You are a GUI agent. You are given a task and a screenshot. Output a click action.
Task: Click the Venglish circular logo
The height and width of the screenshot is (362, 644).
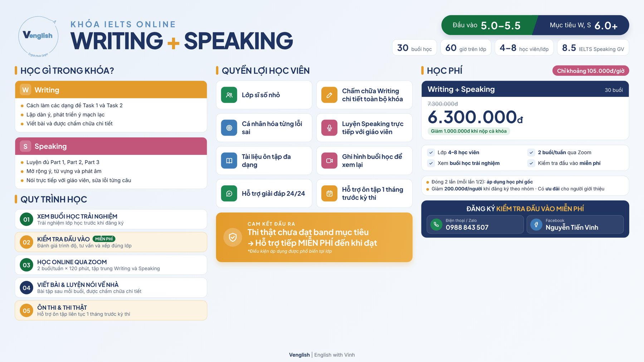pyautogui.click(x=38, y=36)
